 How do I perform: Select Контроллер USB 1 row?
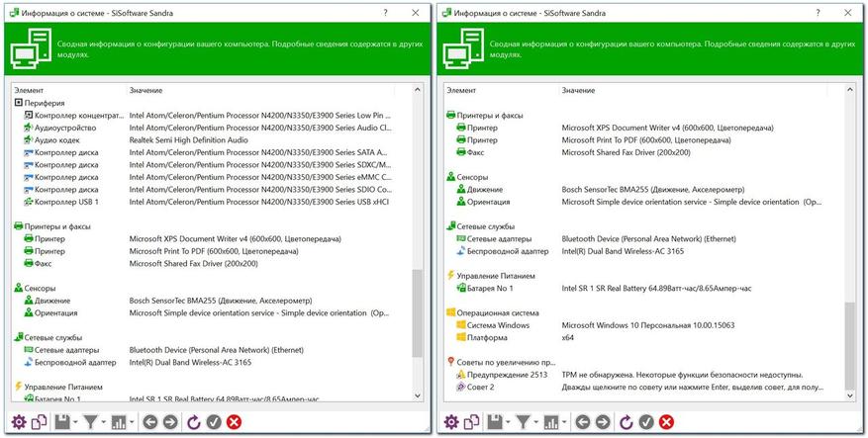[x=209, y=202]
